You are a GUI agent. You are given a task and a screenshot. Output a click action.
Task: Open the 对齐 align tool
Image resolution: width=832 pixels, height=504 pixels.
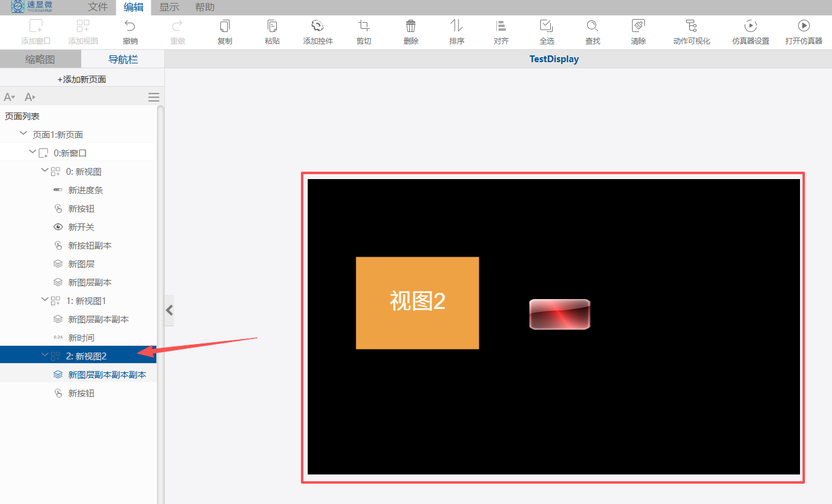(501, 26)
